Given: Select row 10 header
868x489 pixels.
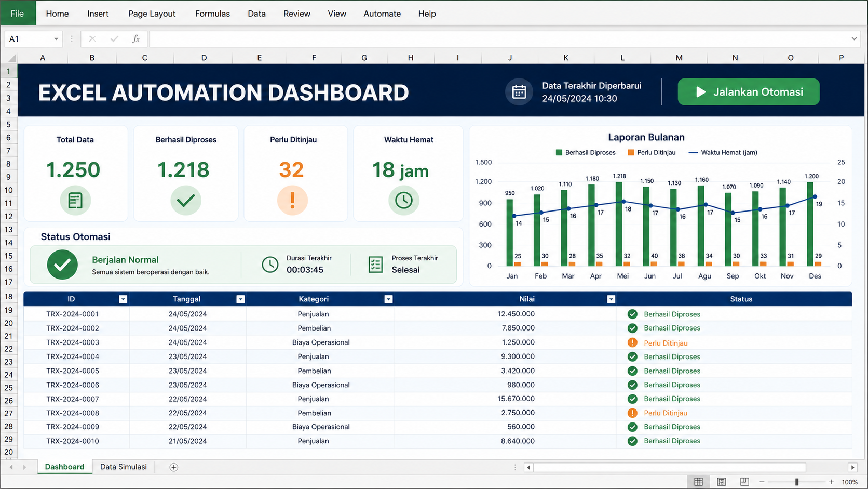Looking at the screenshot, I should pos(9,190).
